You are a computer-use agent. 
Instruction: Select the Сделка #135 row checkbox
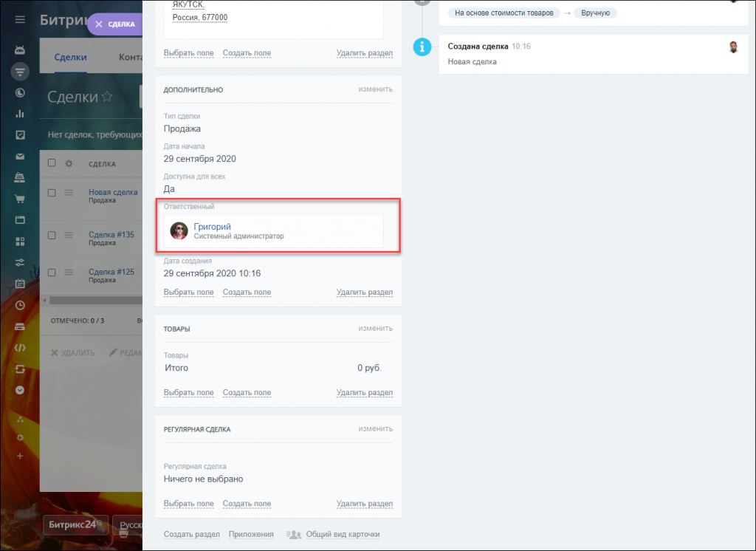coord(52,235)
